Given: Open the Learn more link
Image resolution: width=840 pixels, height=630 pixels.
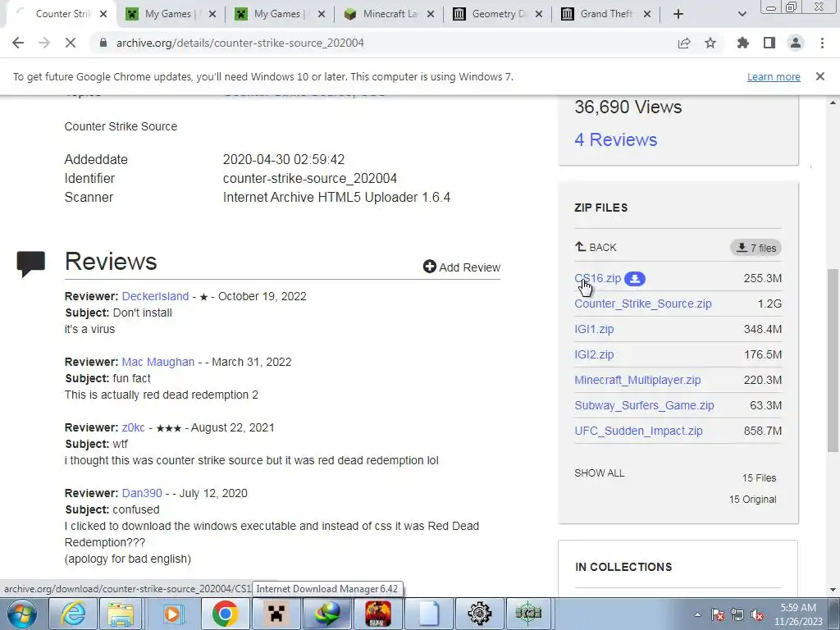Looking at the screenshot, I should point(774,76).
